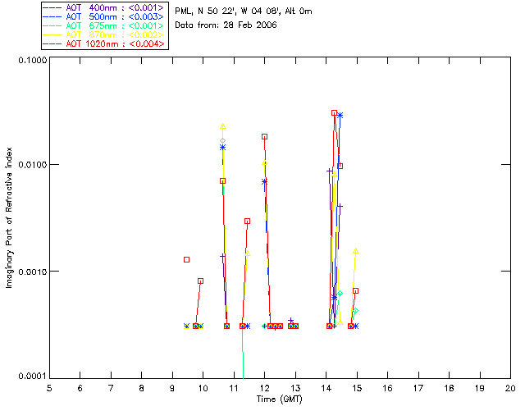
Task: Select the green diamond peak near time 10.6
Action: [222, 140]
